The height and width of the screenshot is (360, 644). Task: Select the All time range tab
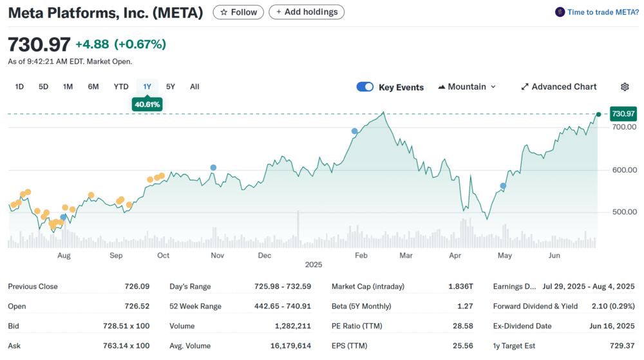194,87
